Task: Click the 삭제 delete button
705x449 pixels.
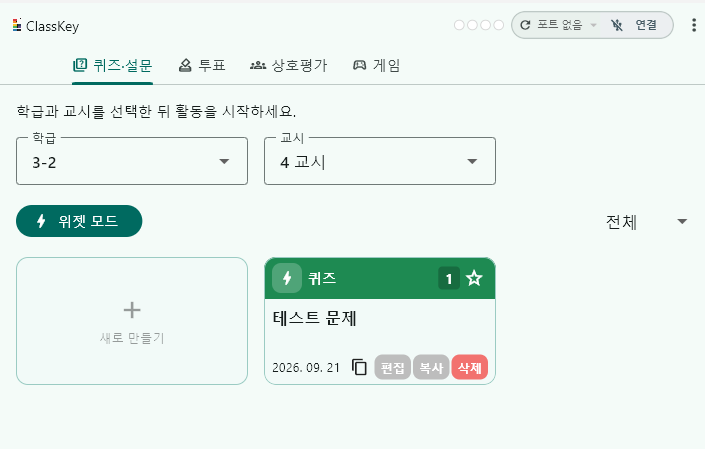Action: pyautogui.click(x=470, y=367)
